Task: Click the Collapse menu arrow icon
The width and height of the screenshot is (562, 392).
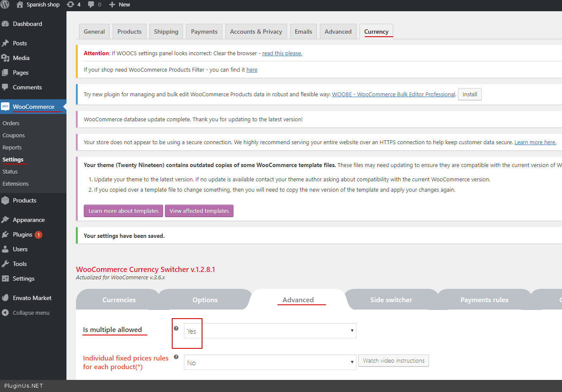Action: [x=5, y=313]
